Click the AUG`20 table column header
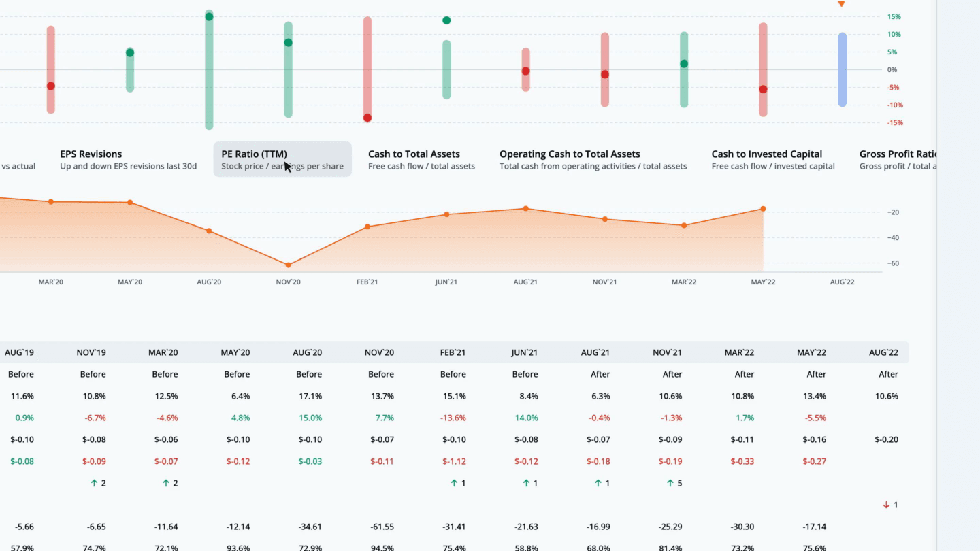 coord(309,352)
